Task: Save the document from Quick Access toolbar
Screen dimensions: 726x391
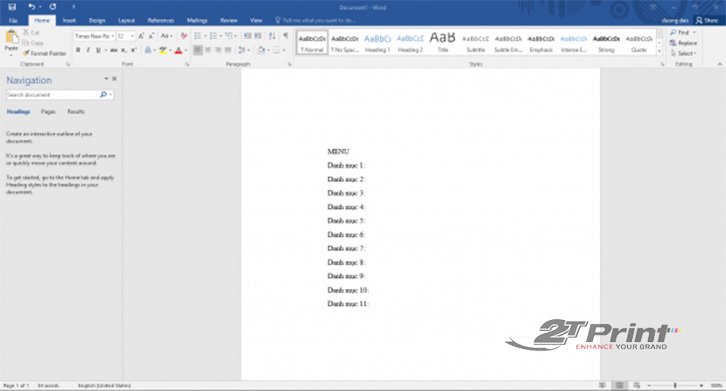Action: 12,7
